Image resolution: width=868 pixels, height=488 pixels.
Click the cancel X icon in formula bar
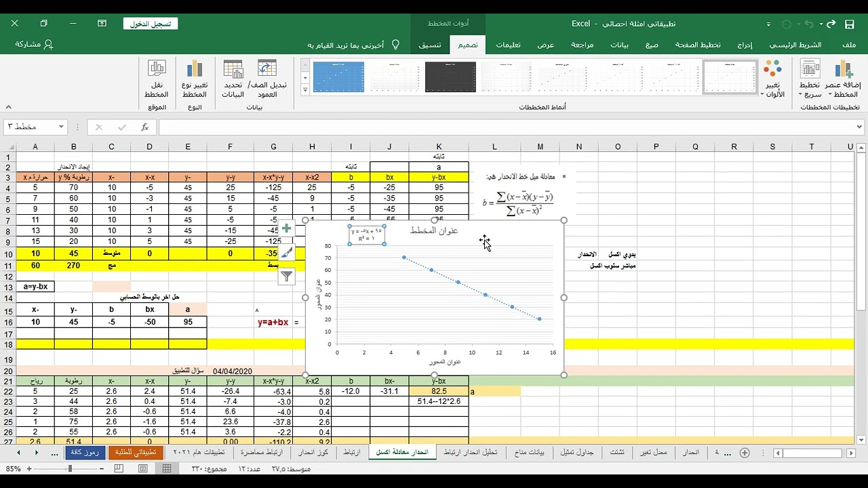click(99, 127)
